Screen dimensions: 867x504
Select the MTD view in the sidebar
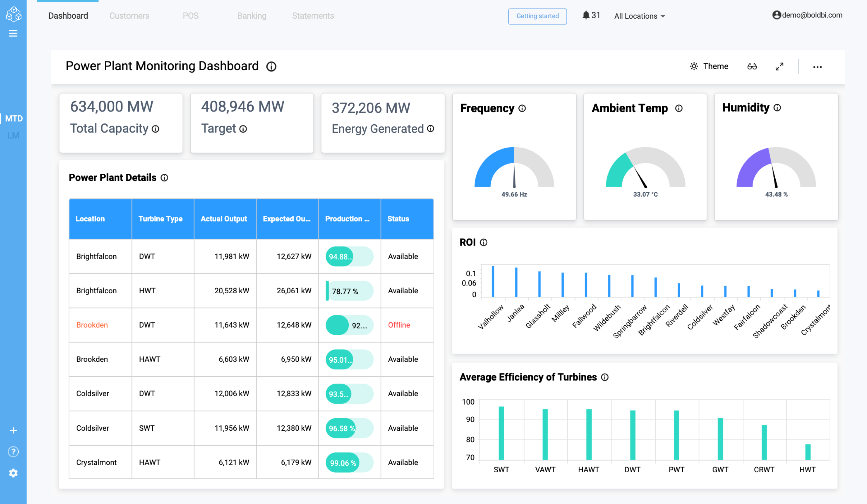(x=14, y=118)
